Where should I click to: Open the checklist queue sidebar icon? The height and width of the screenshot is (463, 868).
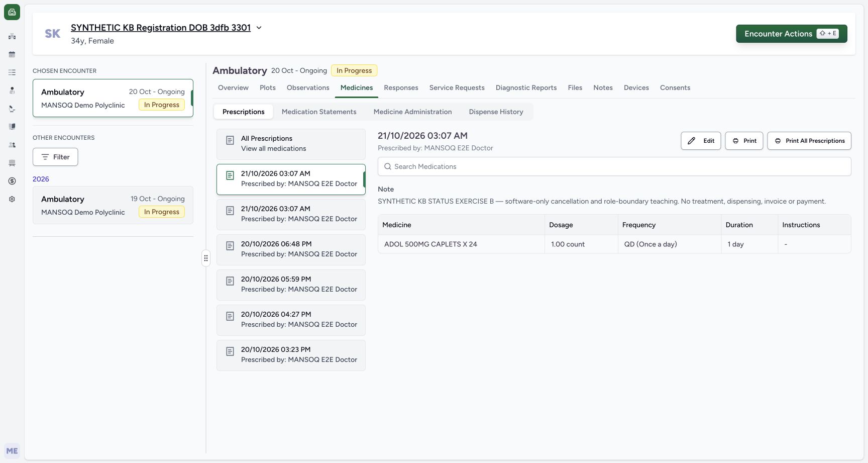point(12,72)
